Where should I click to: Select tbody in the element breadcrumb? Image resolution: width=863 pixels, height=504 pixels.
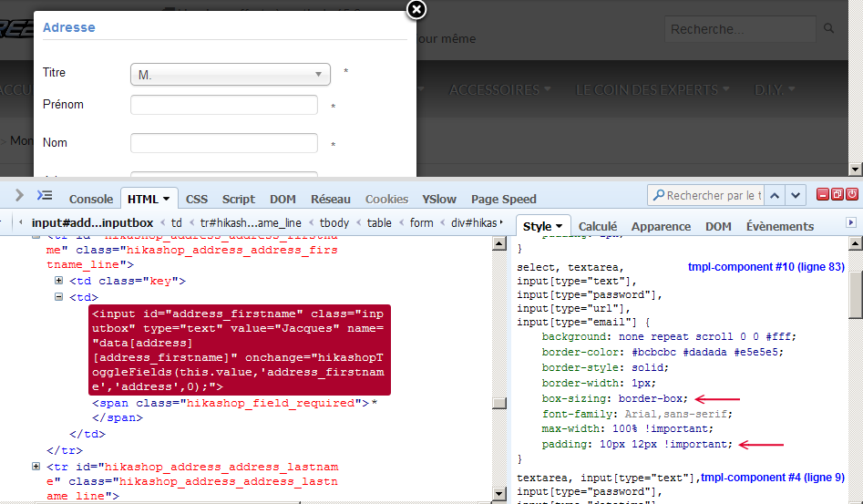(x=334, y=223)
